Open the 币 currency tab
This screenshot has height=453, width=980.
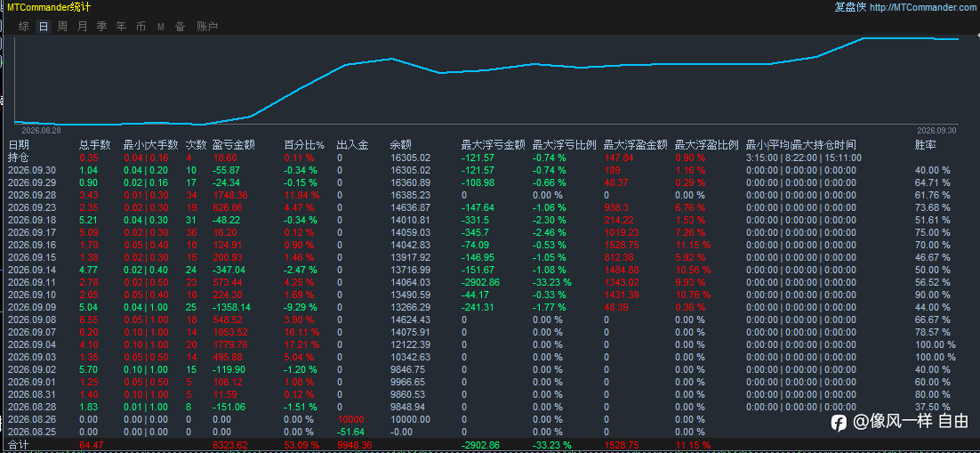click(141, 27)
